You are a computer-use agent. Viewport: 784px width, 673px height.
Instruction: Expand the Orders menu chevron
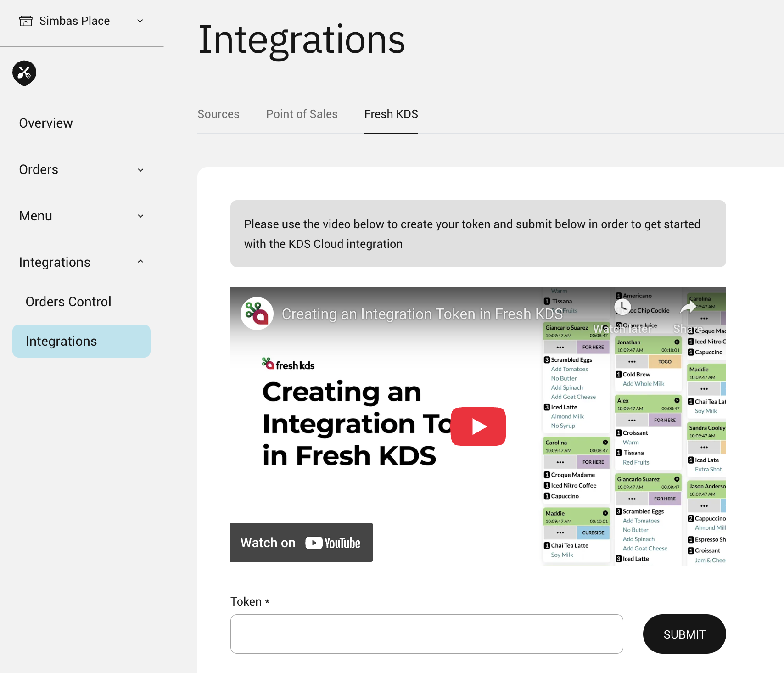(x=140, y=170)
